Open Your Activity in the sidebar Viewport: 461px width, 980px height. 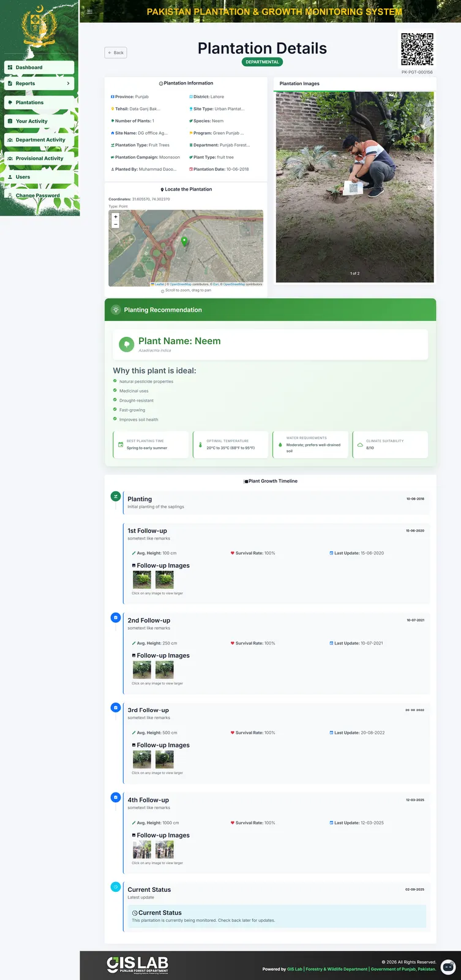[39, 121]
